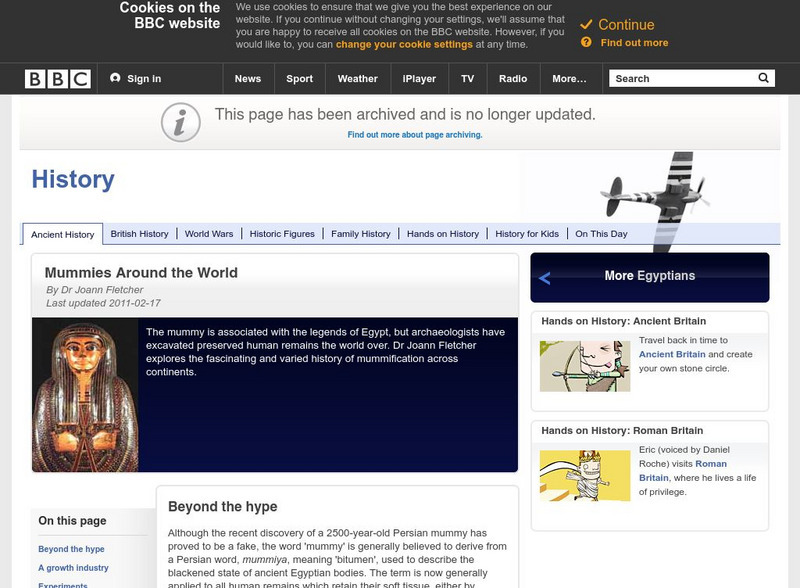Click the archive information icon
This screenshot has height=588, width=800.
(x=181, y=122)
